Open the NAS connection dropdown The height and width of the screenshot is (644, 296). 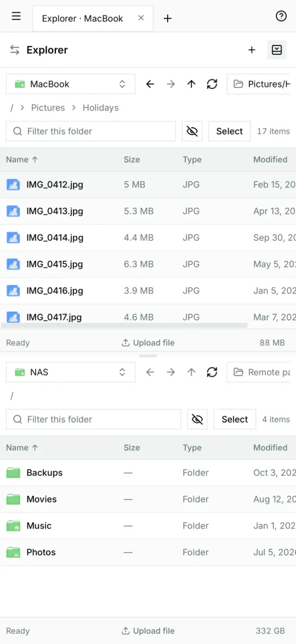coord(71,373)
